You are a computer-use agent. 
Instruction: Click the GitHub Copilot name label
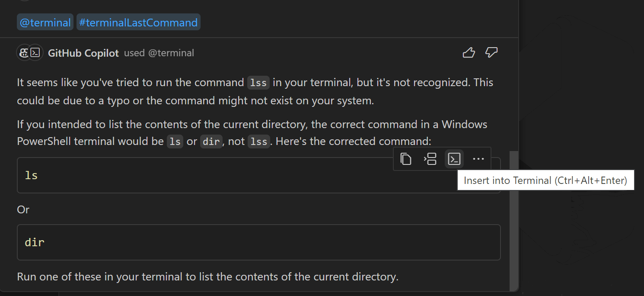pyautogui.click(x=83, y=53)
